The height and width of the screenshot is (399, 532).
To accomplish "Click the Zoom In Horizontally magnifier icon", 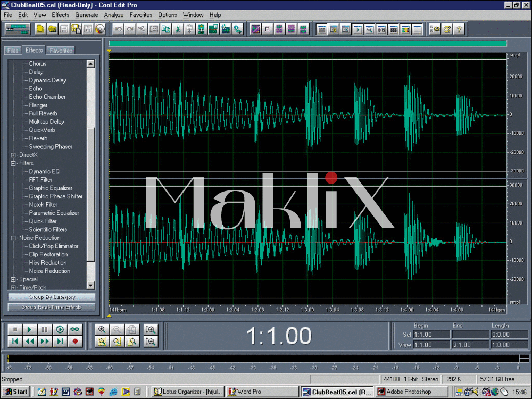I will (x=102, y=330).
